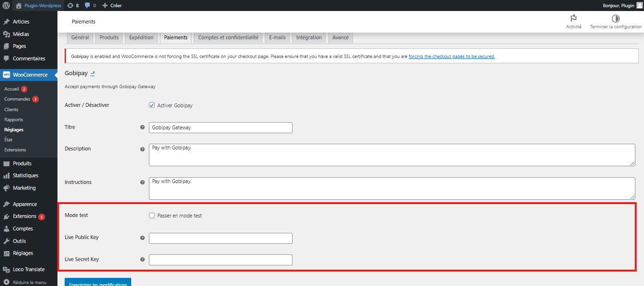
Task: Click the Produits icon in sidebar
Action: tap(7, 163)
